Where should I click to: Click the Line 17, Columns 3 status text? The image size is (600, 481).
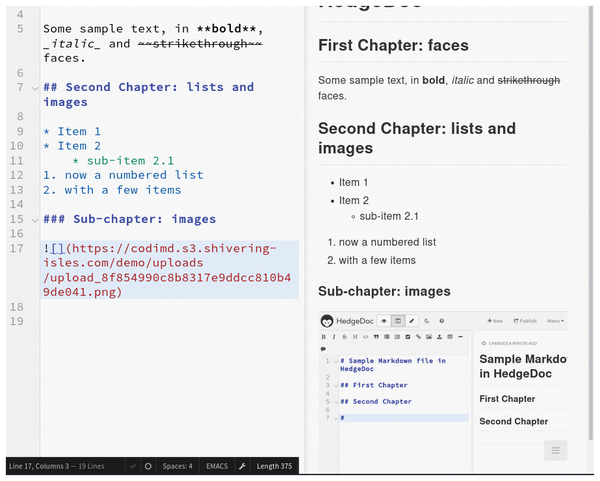pos(39,466)
